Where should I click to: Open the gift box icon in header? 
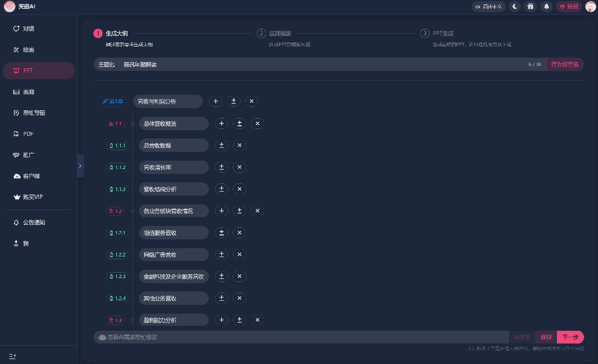530,7
